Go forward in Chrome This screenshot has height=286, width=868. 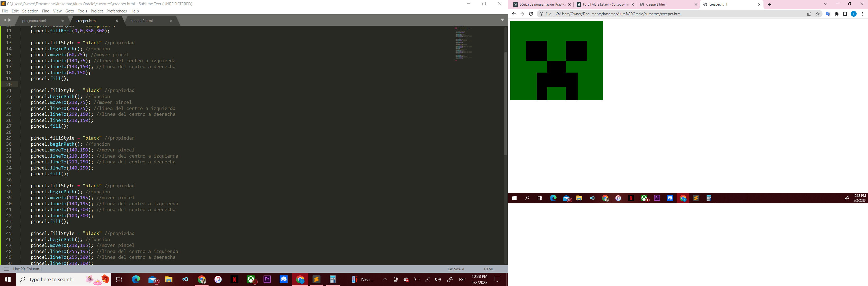pos(522,14)
